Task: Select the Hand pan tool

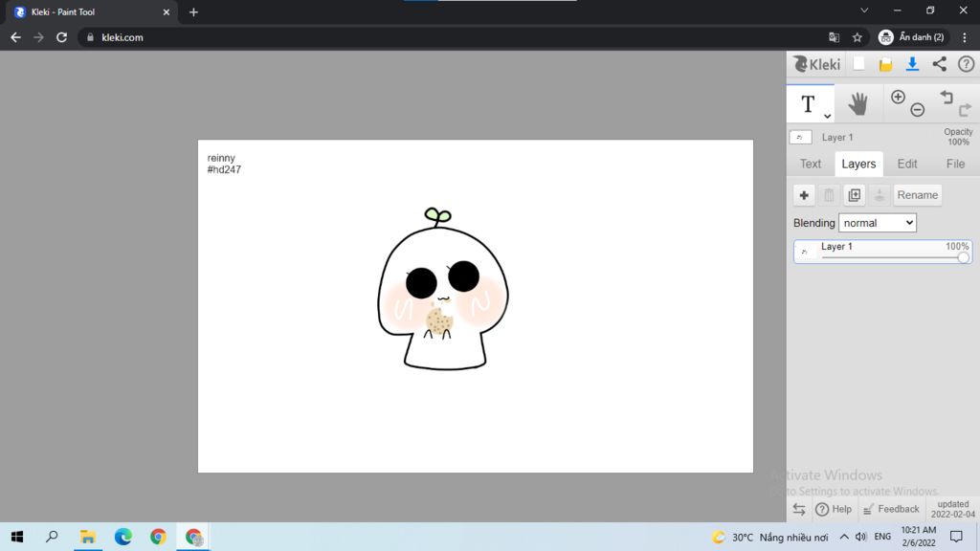Action: (858, 103)
